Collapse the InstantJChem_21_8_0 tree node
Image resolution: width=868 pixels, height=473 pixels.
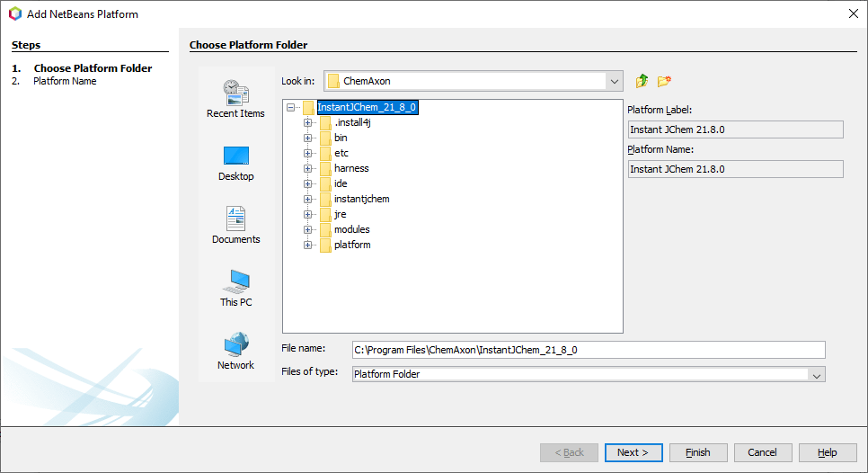pos(290,107)
